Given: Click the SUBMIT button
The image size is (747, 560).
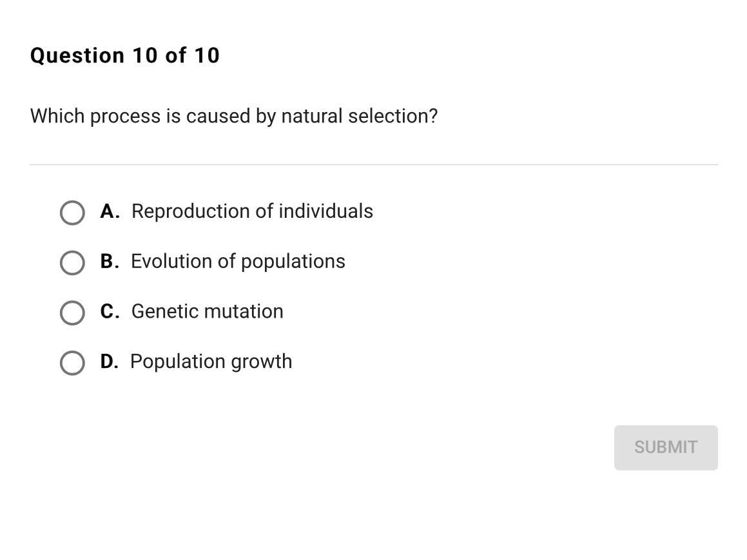Looking at the screenshot, I should click(x=665, y=447).
